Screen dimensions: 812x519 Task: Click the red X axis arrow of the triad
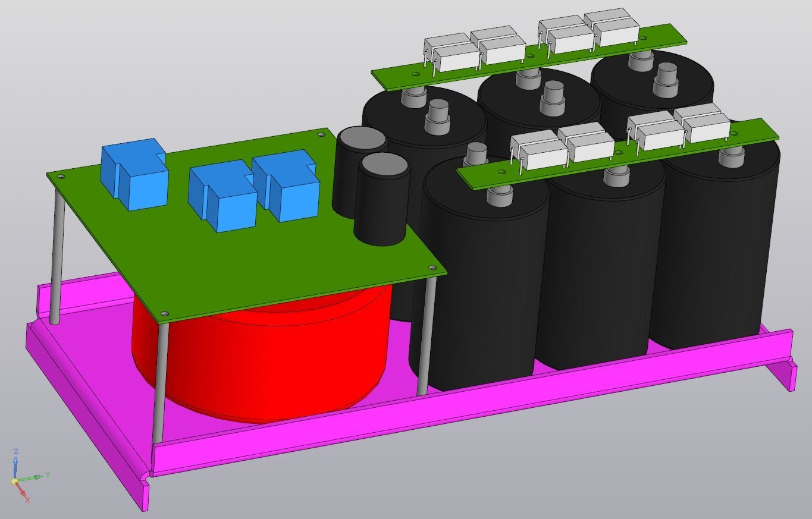pos(22,492)
